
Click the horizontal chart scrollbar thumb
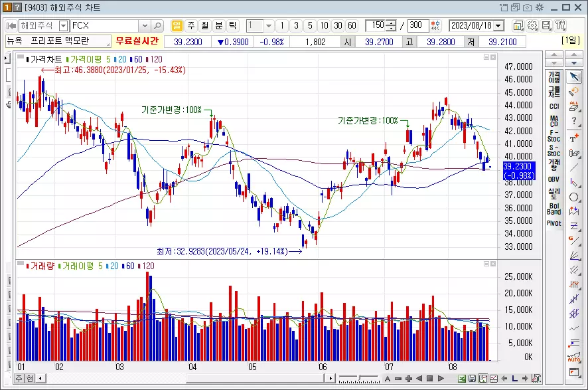click(256, 378)
